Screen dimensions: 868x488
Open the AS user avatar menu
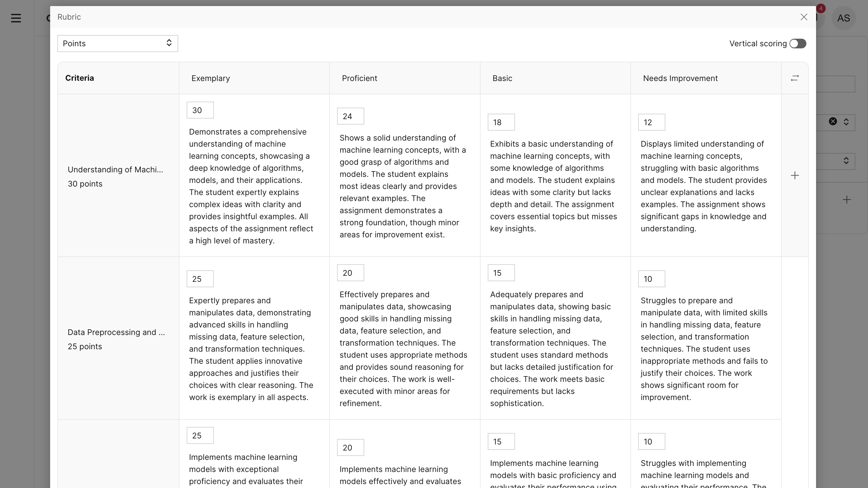click(x=843, y=18)
